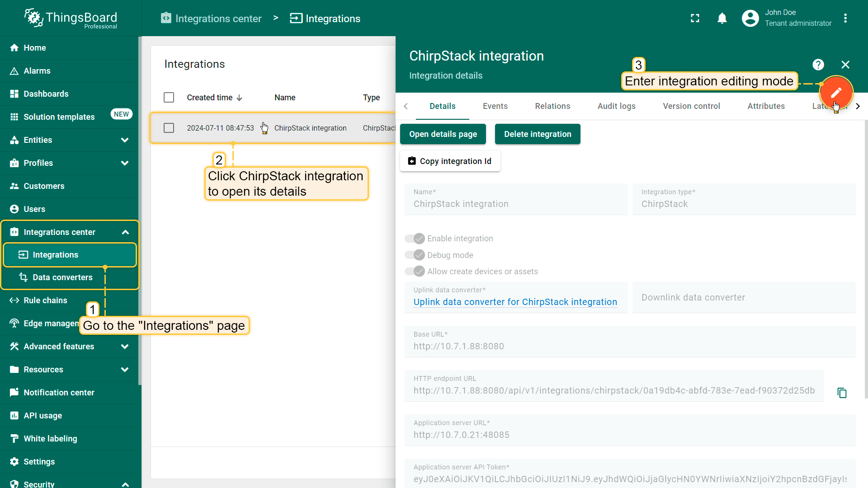Expand the Advanced features section
Viewport: 868px width, 488px height.
pyautogui.click(x=125, y=347)
